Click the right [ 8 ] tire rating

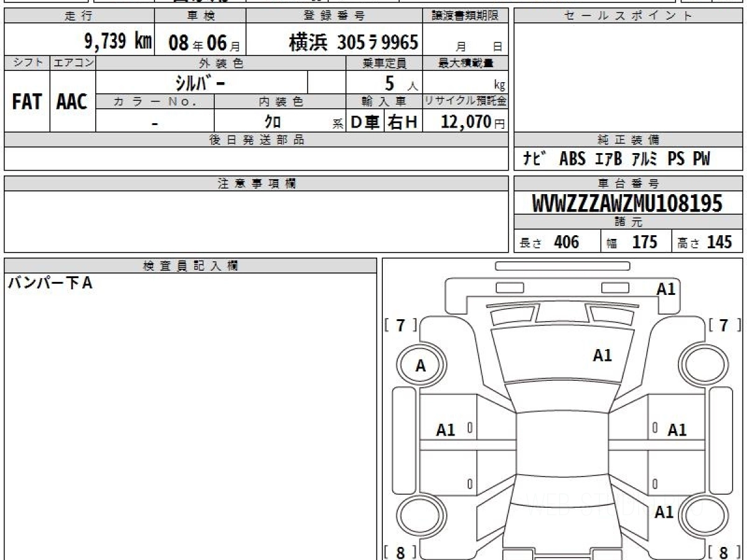725,552
